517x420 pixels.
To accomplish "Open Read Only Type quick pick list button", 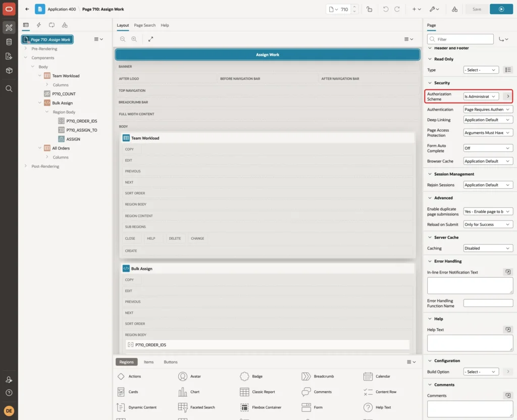I will coord(508,70).
